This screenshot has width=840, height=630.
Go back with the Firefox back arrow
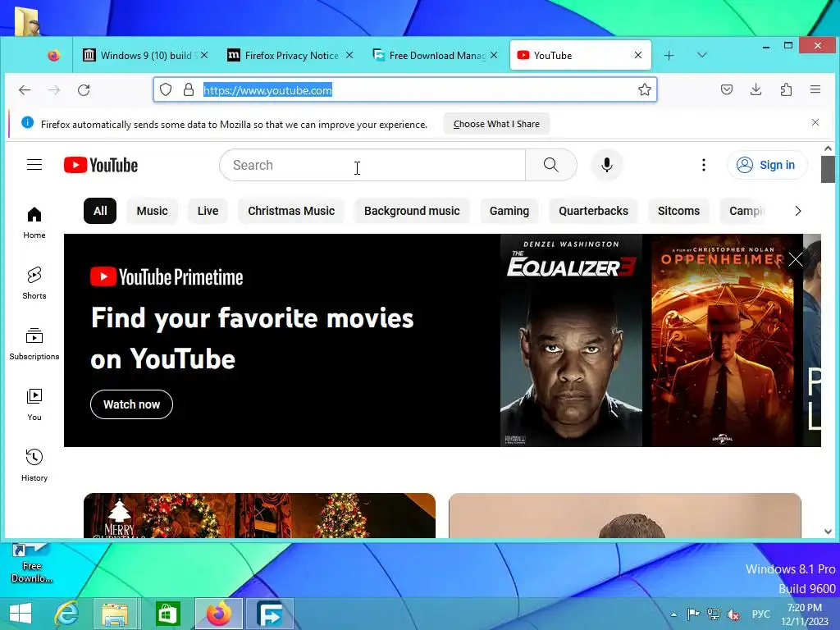tap(25, 90)
